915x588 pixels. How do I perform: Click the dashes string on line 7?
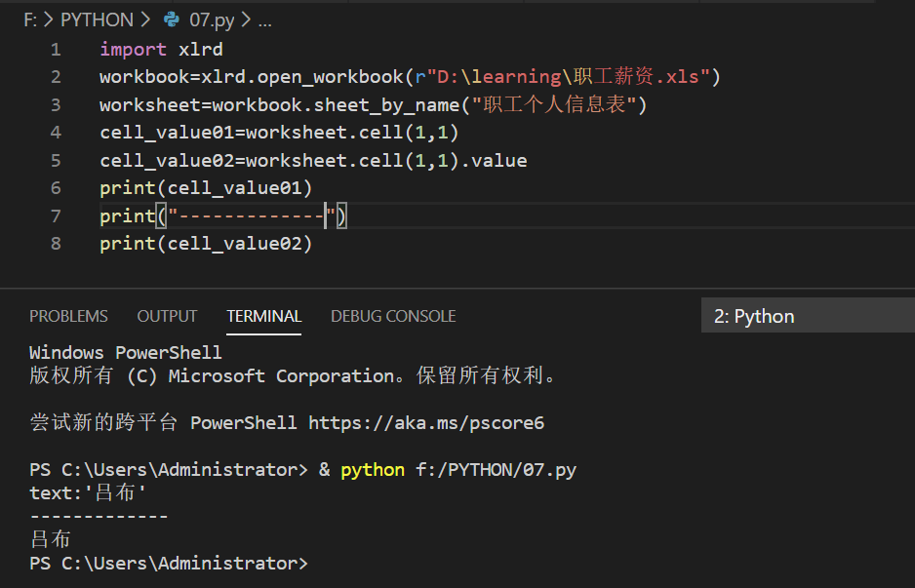click(x=252, y=216)
